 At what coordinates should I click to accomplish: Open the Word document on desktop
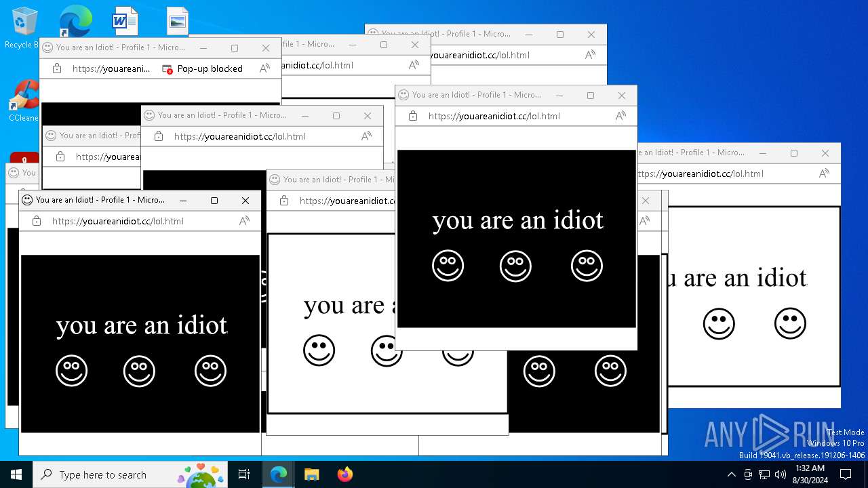click(x=125, y=22)
